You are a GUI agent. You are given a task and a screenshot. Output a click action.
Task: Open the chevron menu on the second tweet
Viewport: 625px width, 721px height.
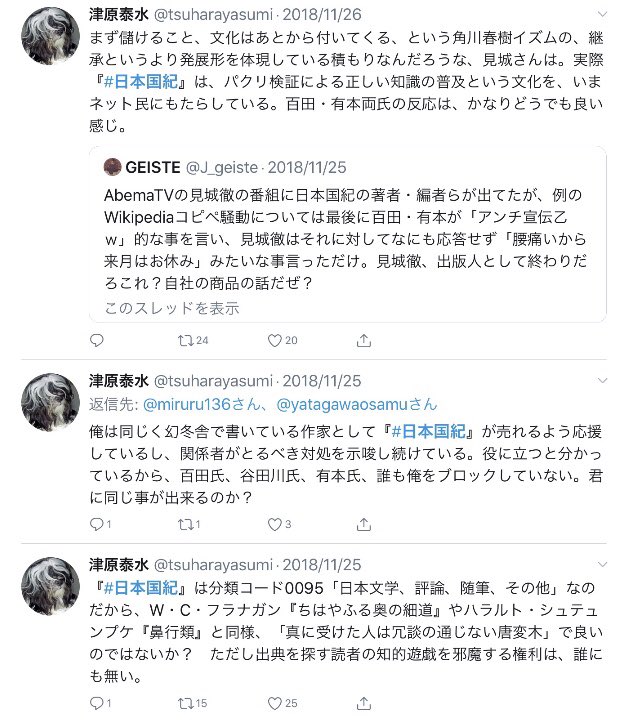[602, 380]
